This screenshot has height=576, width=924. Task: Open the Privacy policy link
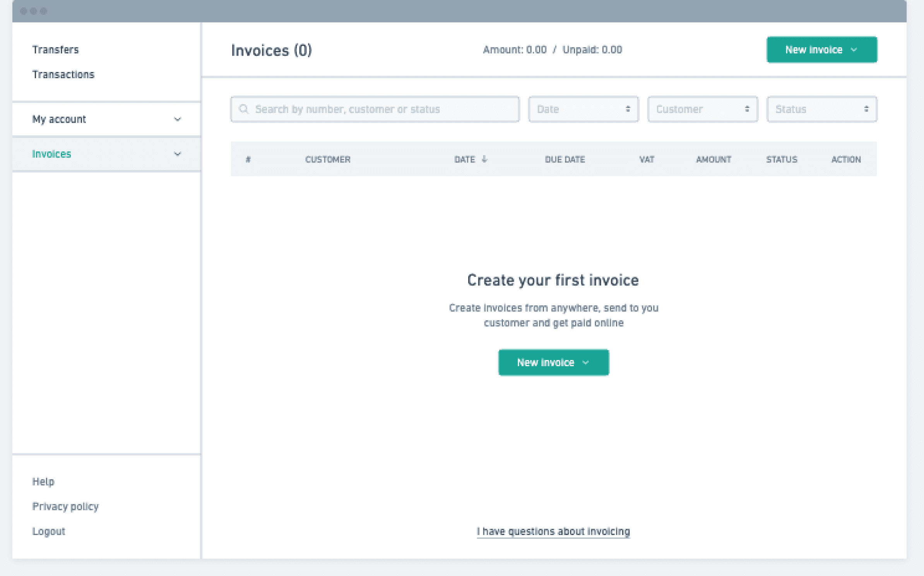[x=65, y=506]
